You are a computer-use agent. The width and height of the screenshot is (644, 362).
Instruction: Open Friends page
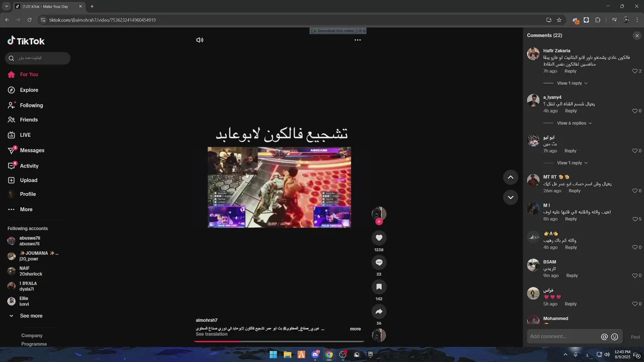pos(23,120)
